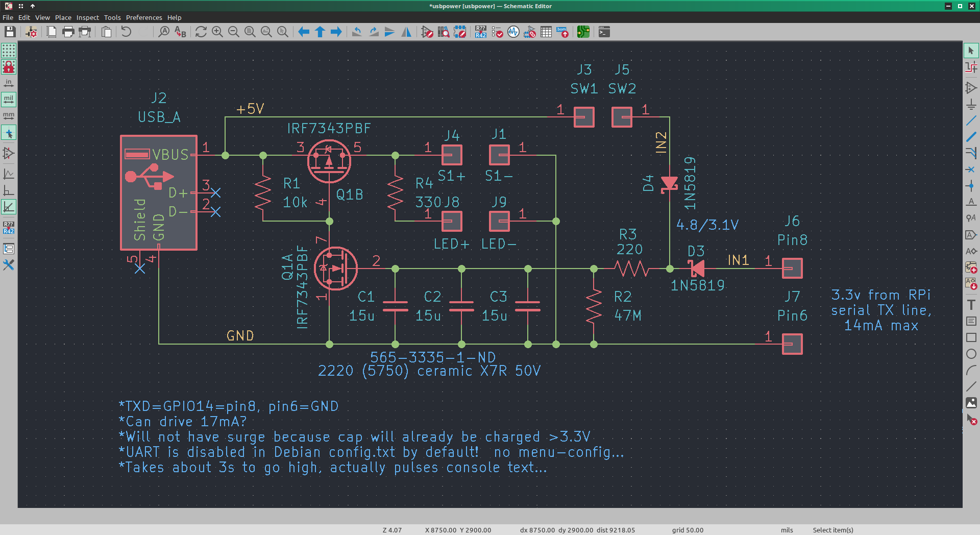Click the Paste clipboard icon

[107, 32]
